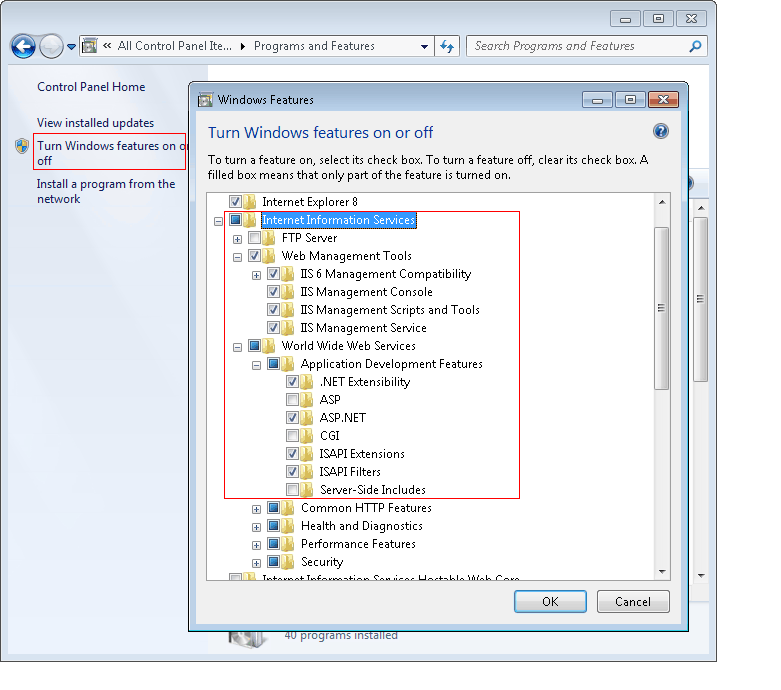Uncheck ISAPI Filters checkbox
The height and width of the screenshot is (690, 781).
click(x=292, y=471)
